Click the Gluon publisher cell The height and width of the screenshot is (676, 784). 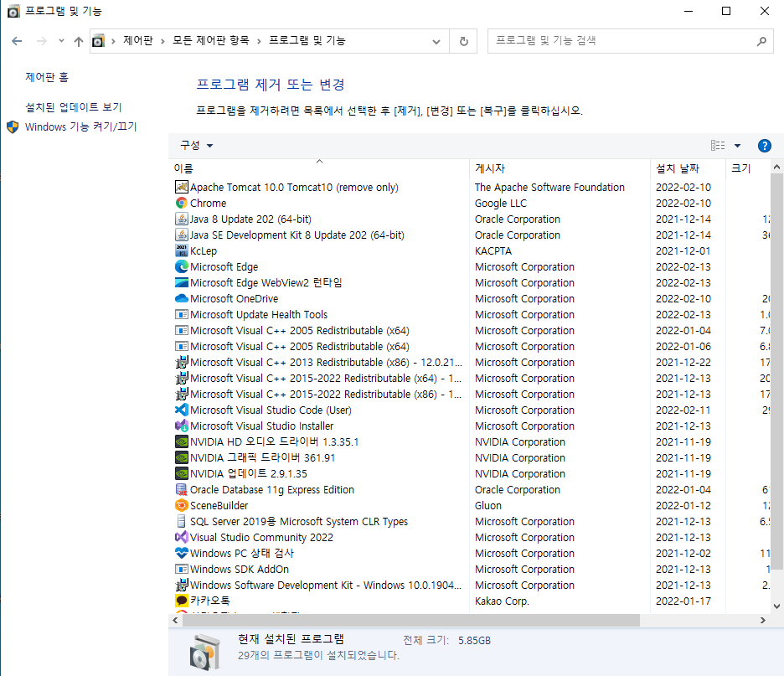point(488,505)
